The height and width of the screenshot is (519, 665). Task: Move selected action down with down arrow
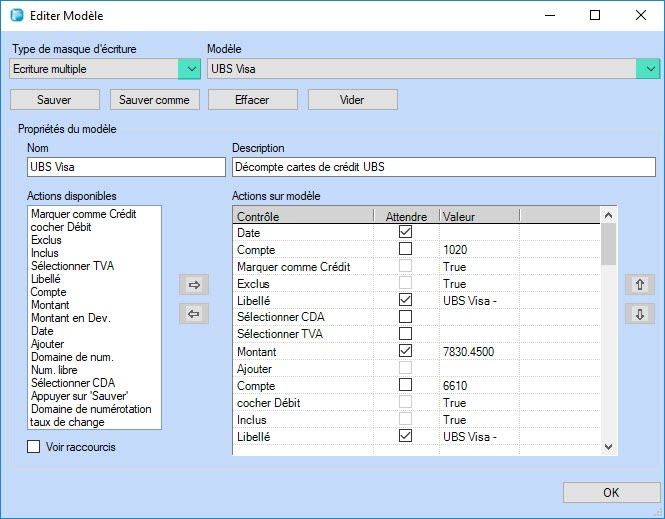pos(639,314)
